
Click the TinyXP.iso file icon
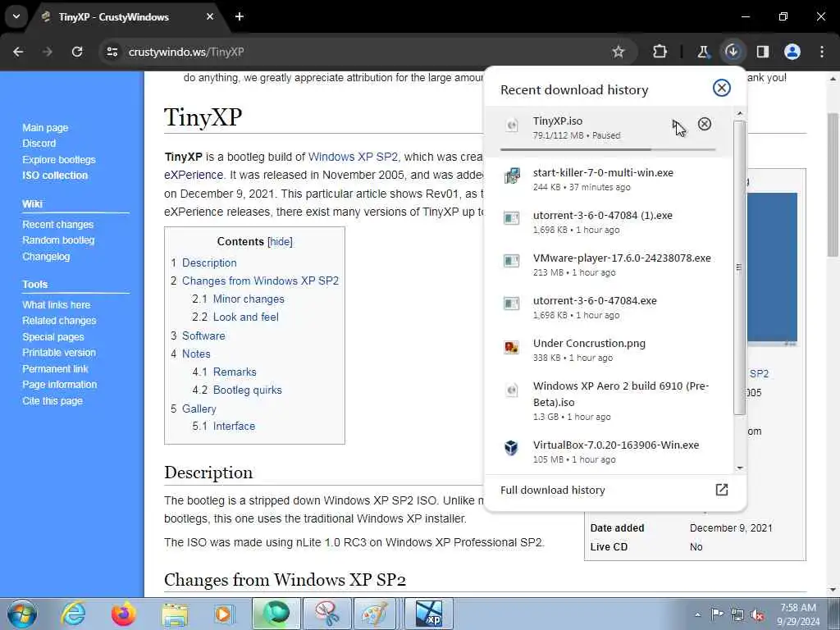point(512,126)
